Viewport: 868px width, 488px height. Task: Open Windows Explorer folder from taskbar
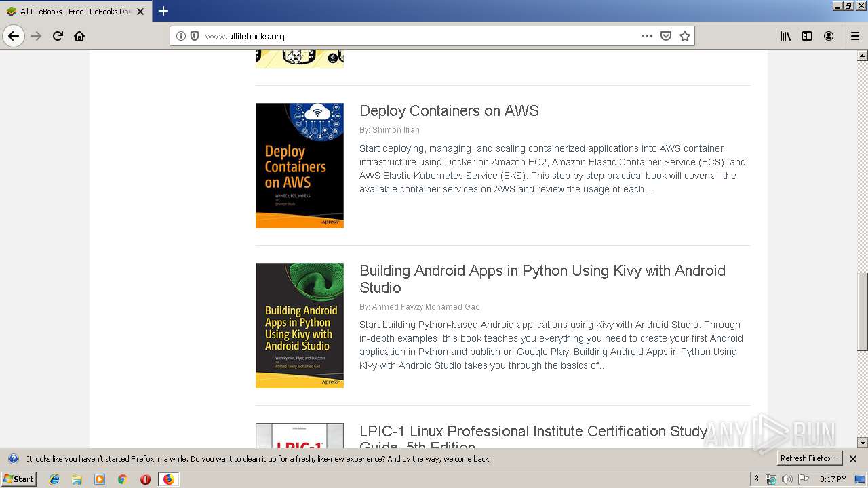coord(77,479)
